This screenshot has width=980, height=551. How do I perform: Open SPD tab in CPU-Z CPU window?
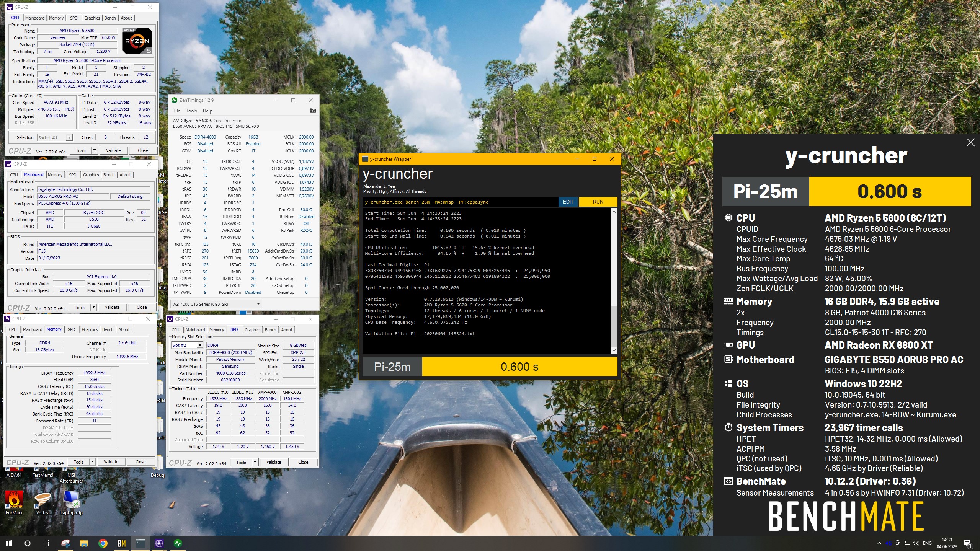74,18
